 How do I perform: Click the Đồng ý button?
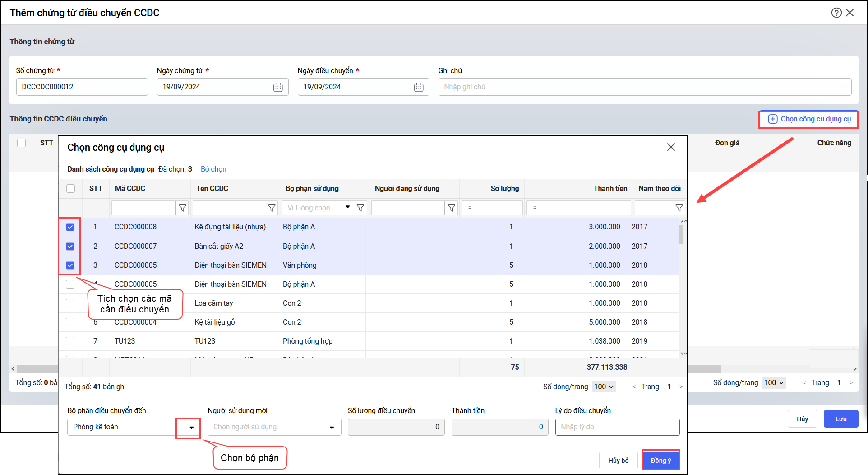[660, 460]
